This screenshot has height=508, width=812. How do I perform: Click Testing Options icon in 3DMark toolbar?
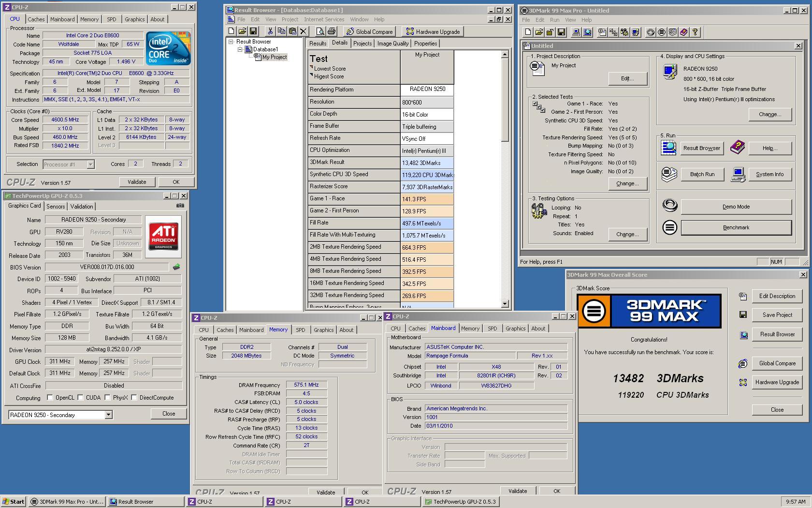point(624,32)
